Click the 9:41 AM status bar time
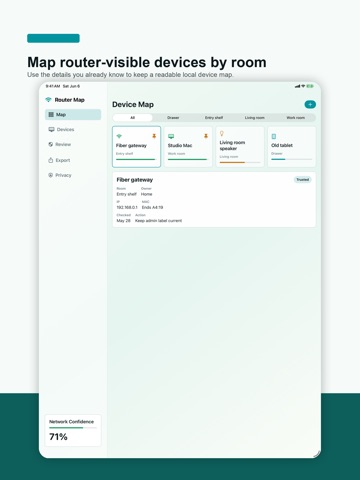Screen dimensions: 360x480 coord(53,86)
